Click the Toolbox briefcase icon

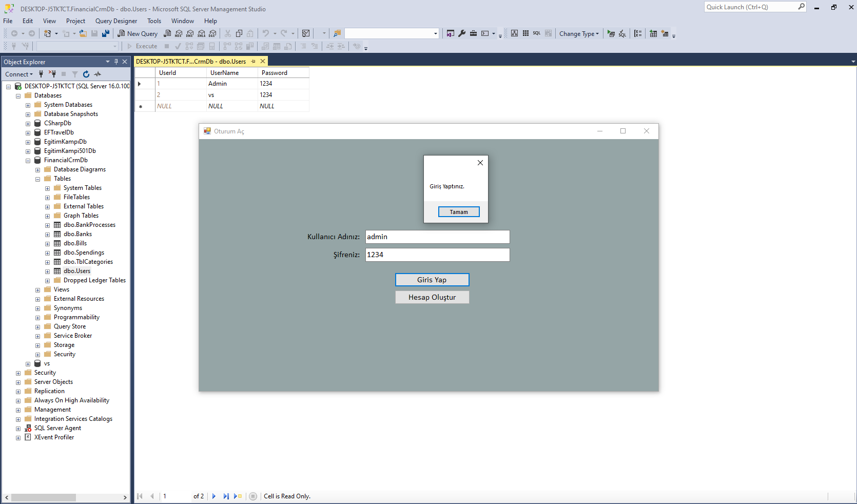click(x=473, y=33)
